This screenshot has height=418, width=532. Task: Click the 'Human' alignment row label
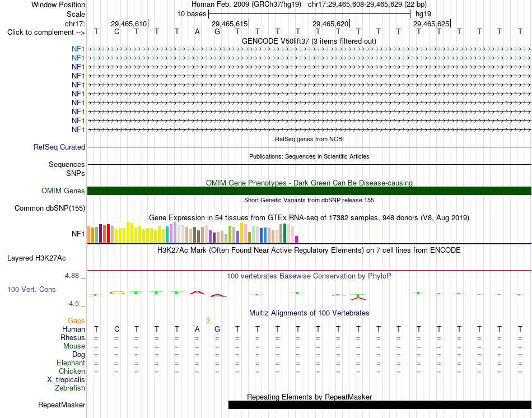point(73,329)
